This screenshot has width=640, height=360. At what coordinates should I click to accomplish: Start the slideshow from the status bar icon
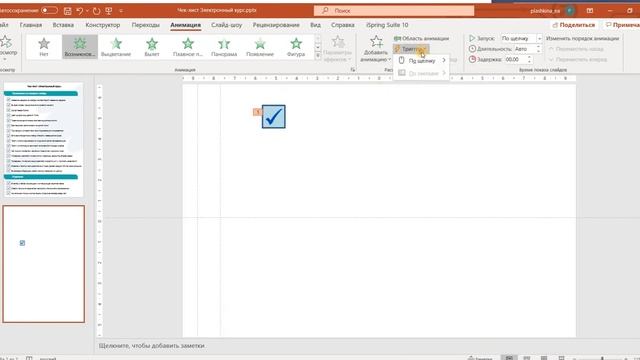[x=562, y=358]
